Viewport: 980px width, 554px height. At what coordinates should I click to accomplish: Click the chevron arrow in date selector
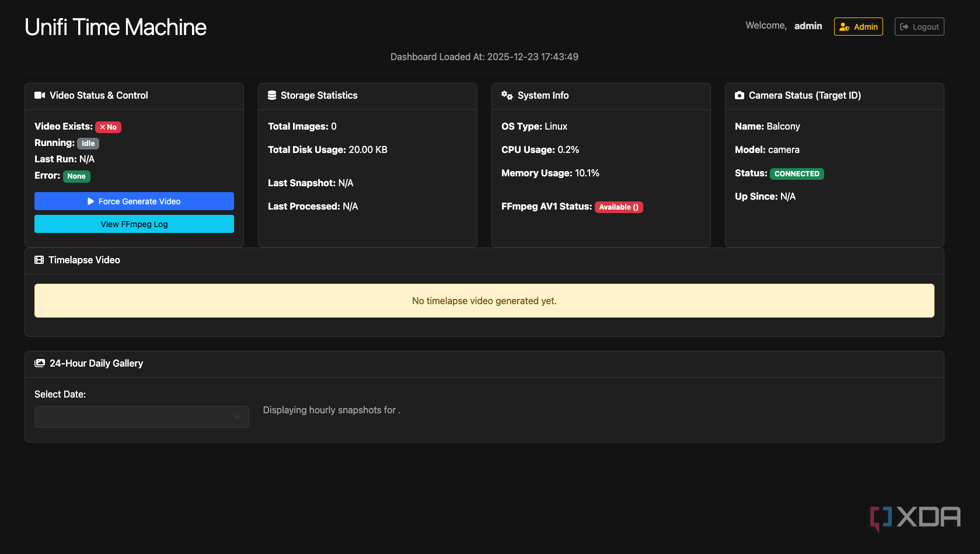pos(236,417)
